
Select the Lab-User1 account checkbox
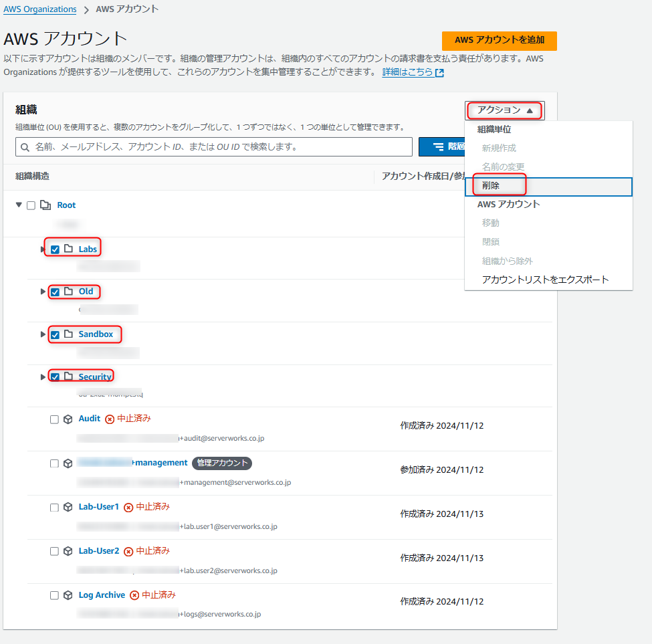[x=54, y=507]
